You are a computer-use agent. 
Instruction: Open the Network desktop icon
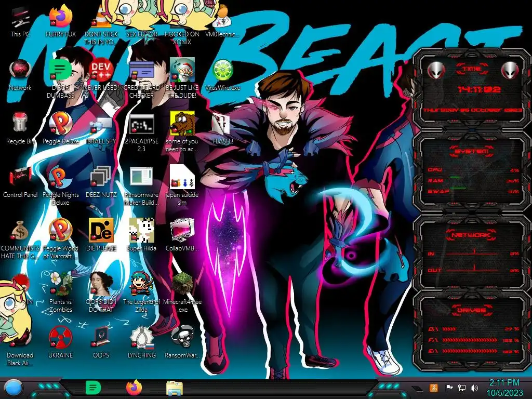click(20, 75)
